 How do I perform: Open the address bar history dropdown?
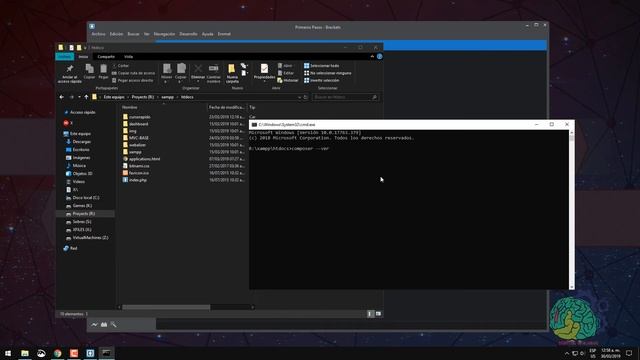[299, 97]
